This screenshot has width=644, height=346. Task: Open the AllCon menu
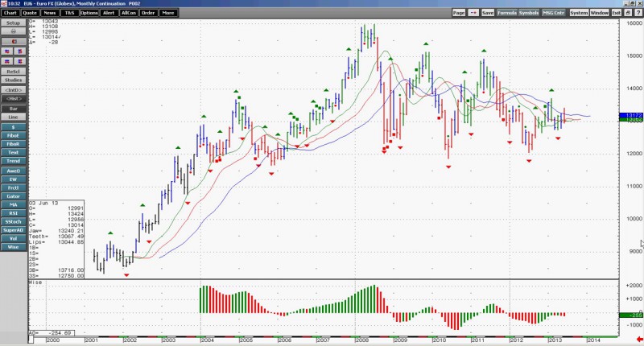point(129,13)
